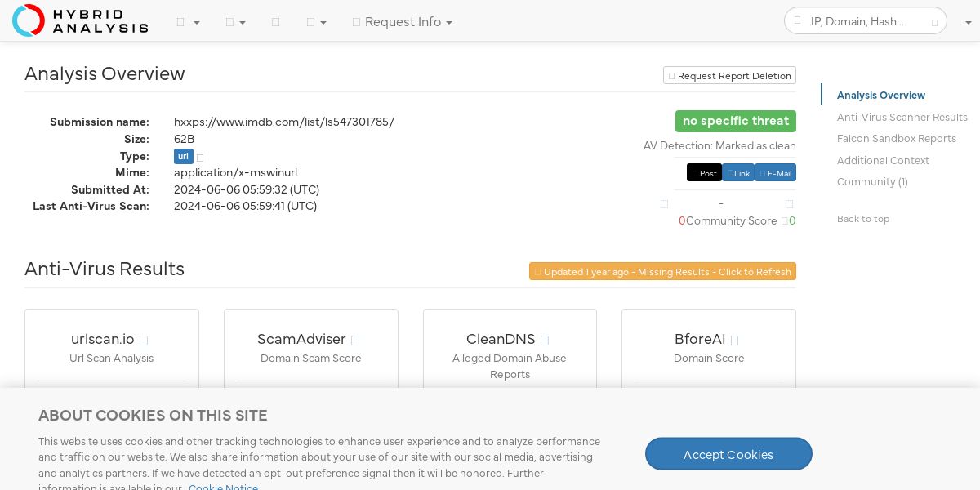Click the Analysis Overview page heading
Viewport: 980px width, 490px height.
105,73
